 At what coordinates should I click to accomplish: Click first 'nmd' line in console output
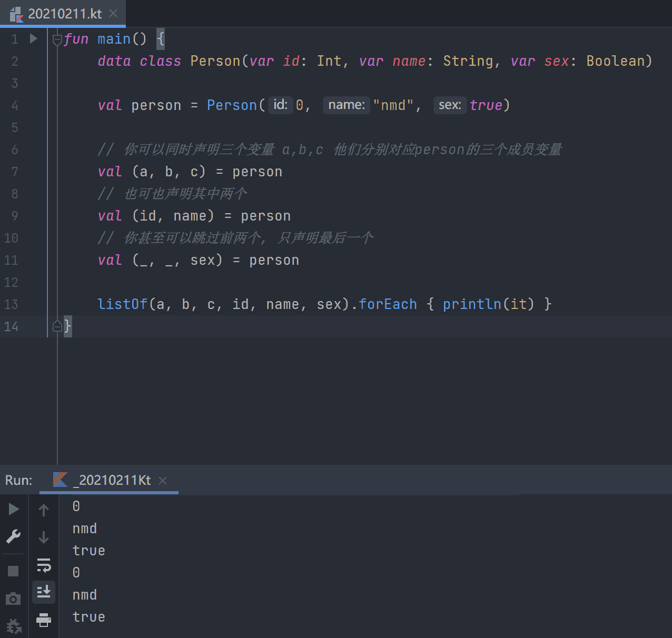tap(85, 529)
